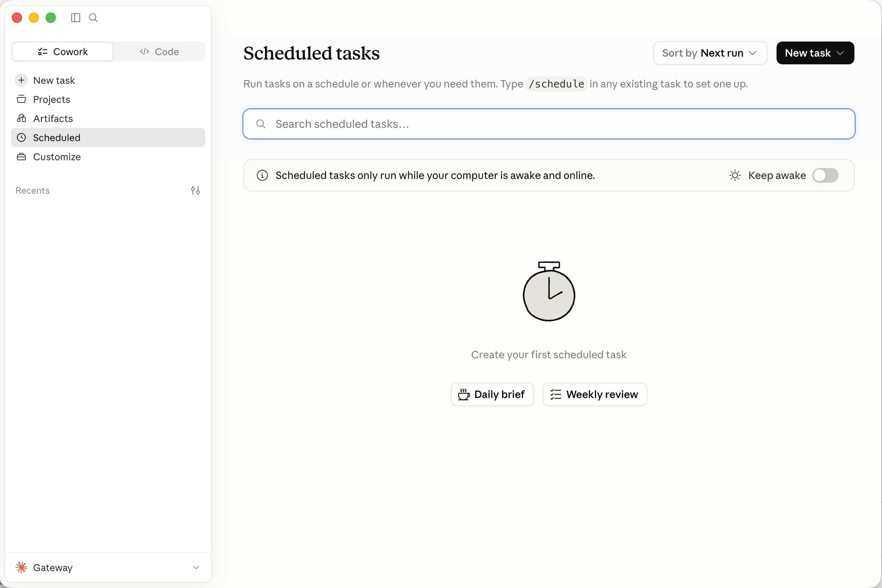
Task: Open Projects in the sidebar
Action: tap(108, 99)
